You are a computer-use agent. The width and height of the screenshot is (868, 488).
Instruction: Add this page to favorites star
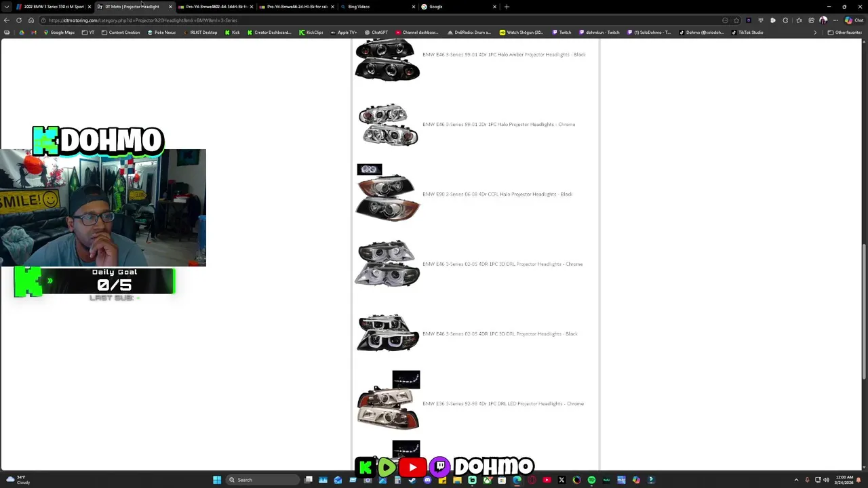pyautogui.click(x=736, y=20)
